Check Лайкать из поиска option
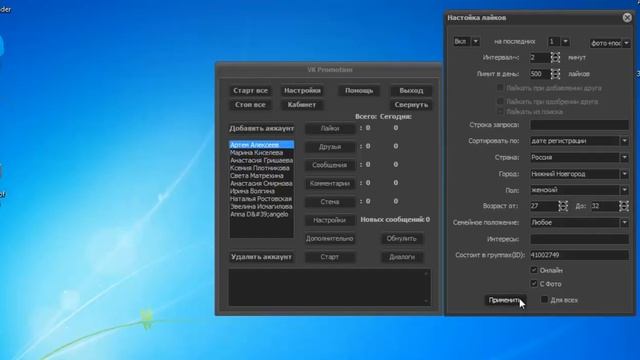The height and width of the screenshot is (360, 640). [x=500, y=111]
